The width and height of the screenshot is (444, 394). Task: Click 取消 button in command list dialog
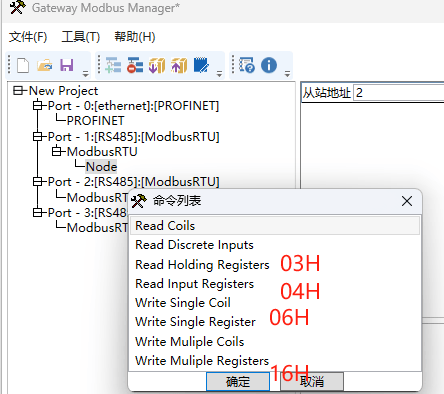click(x=312, y=382)
